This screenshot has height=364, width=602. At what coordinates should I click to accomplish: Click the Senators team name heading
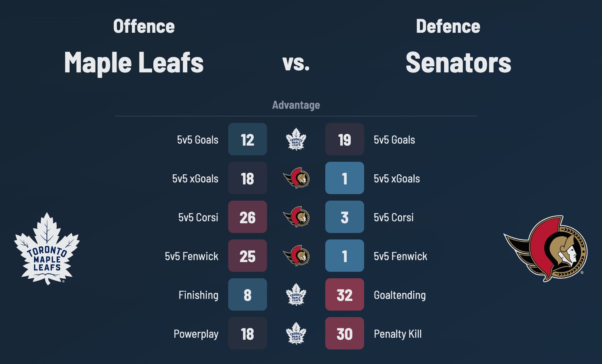[458, 63]
